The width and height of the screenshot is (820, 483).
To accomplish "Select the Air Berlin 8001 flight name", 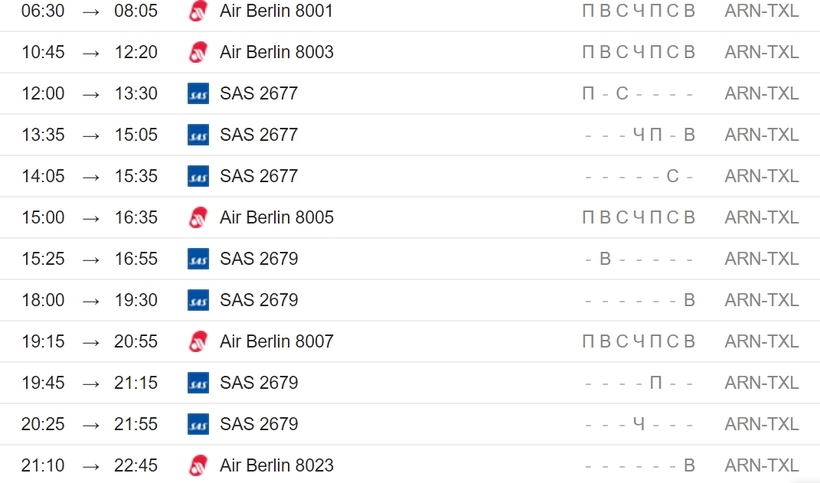I will click(276, 10).
